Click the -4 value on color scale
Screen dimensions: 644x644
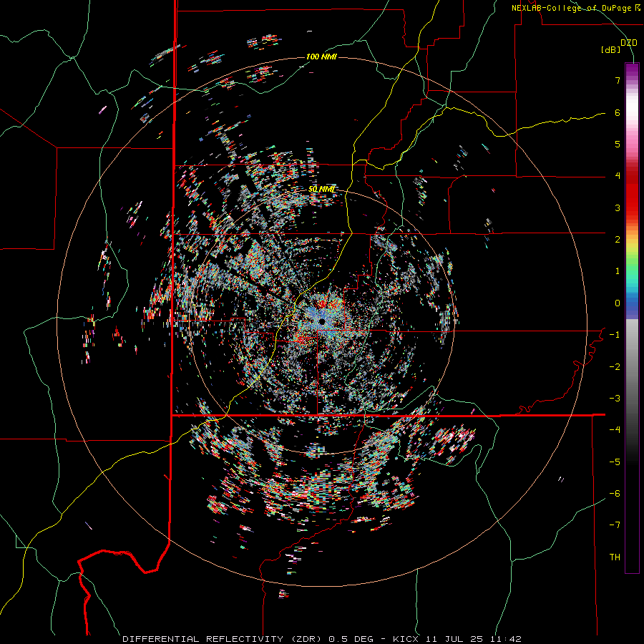pos(615,430)
